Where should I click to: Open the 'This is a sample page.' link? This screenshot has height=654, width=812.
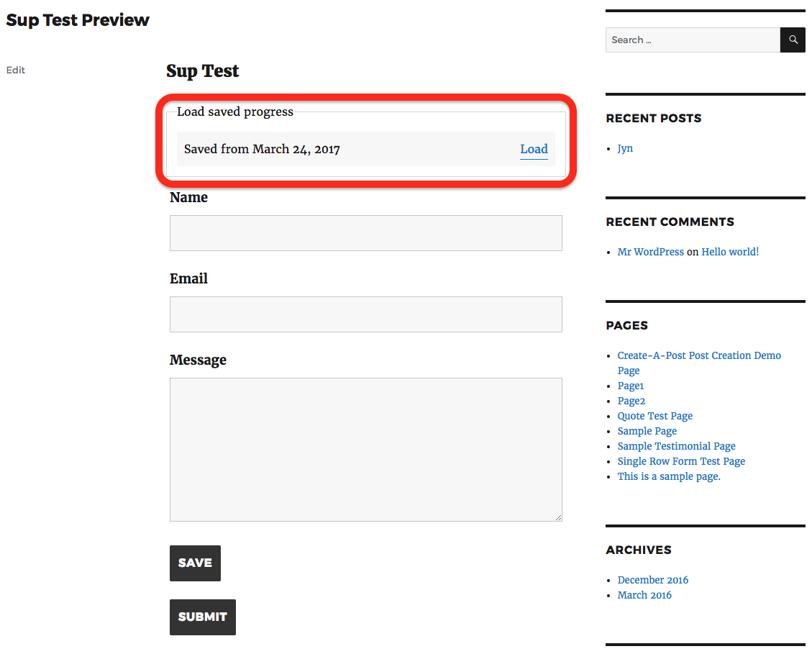point(668,476)
